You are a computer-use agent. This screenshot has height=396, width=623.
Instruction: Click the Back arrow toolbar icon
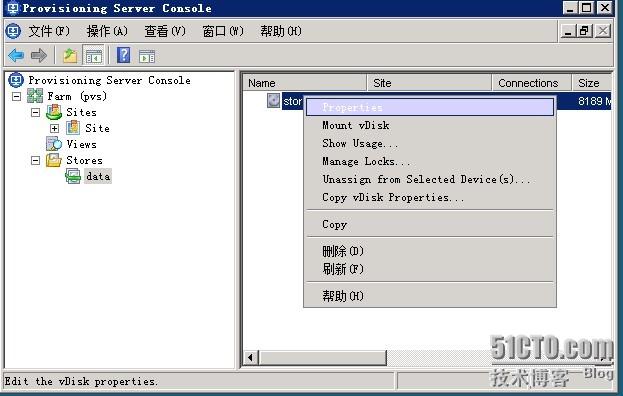tap(16, 56)
